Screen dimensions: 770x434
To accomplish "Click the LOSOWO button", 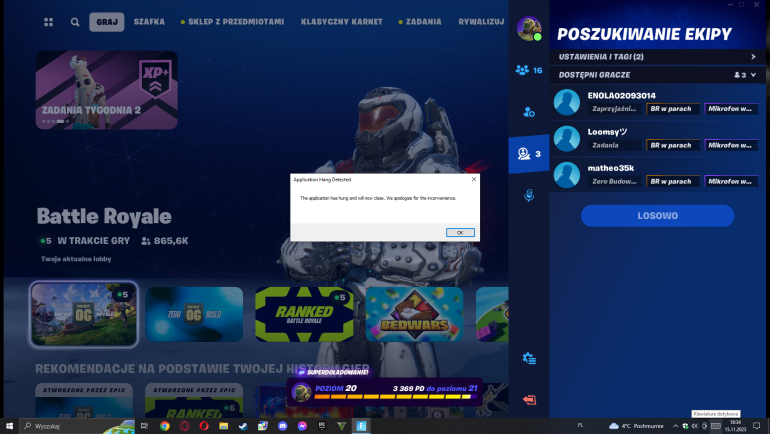I will click(658, 216).
